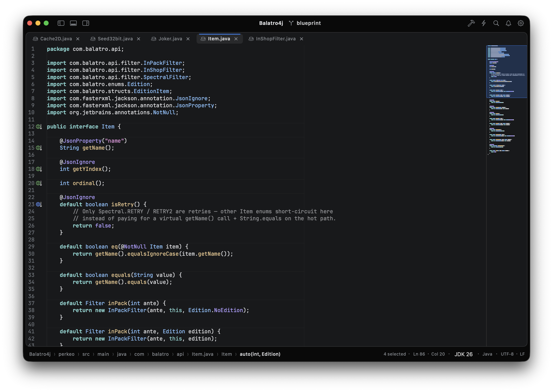Click line number 29 in the gutter
The width and height of the screenshot is (553, 392).
click(x=31, y=247)
